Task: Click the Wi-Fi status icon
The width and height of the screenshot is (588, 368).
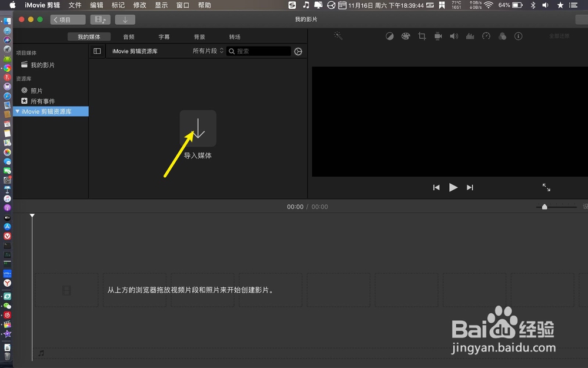Action: [488, 5]
